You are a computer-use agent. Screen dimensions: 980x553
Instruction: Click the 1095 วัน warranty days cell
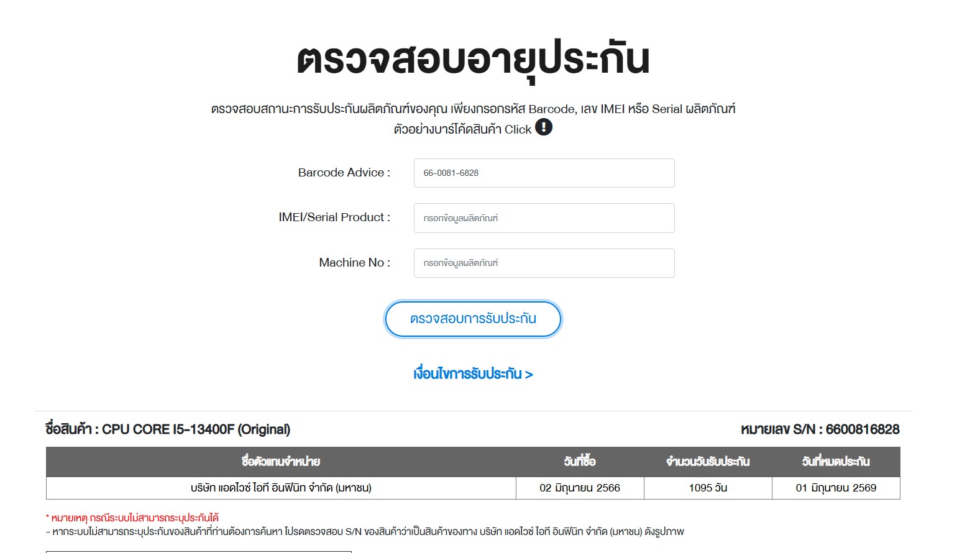point(708,488)
